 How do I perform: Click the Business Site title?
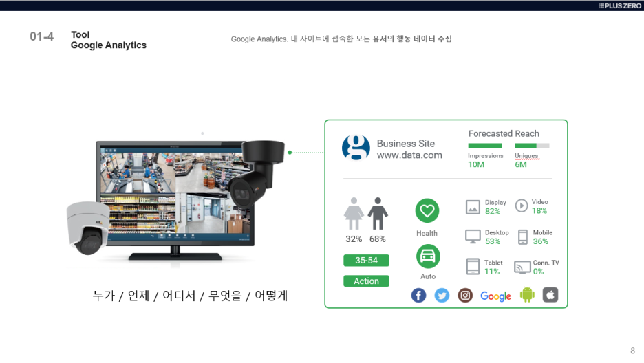(406, 144)
